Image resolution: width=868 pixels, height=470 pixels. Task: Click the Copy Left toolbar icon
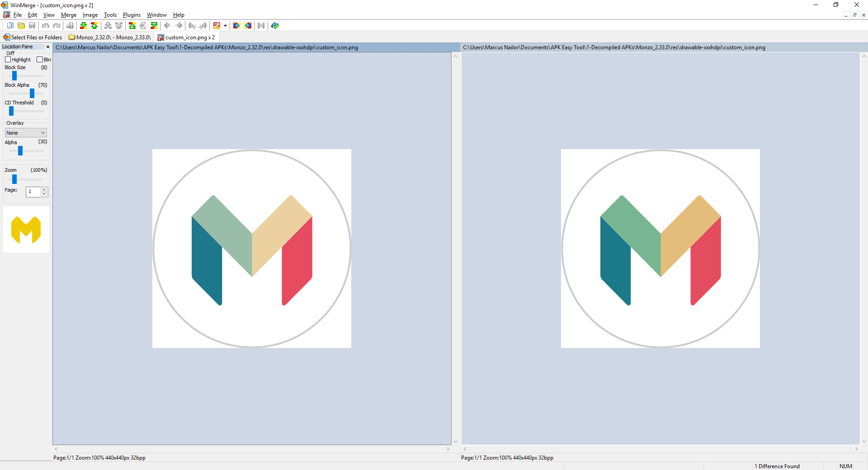[179, 26]
